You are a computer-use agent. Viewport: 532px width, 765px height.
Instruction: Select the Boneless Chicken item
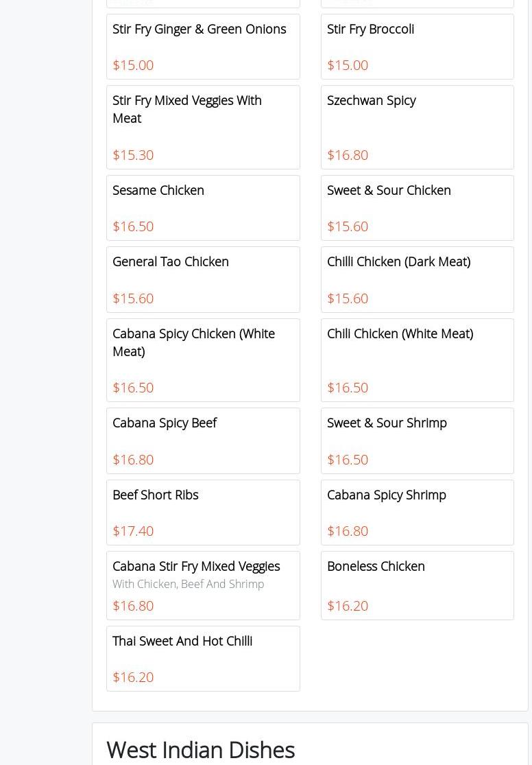click(376, 567)
